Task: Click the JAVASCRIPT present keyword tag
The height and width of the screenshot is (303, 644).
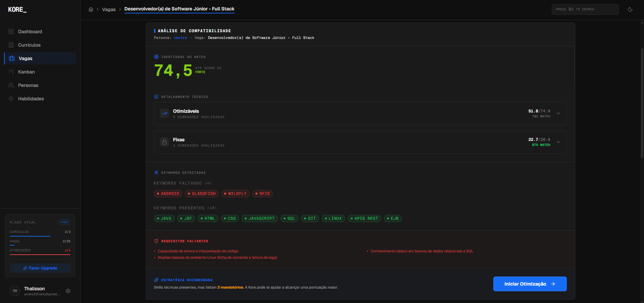Action: [260, 218]
